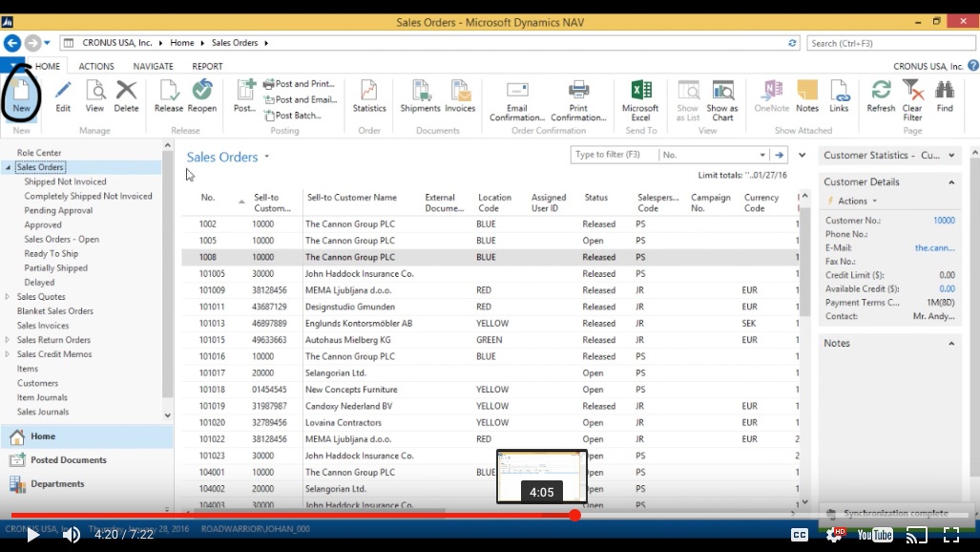Release the selected order
Image resolution: width=980 pixels, height=552 pixels.
(169, 96)
